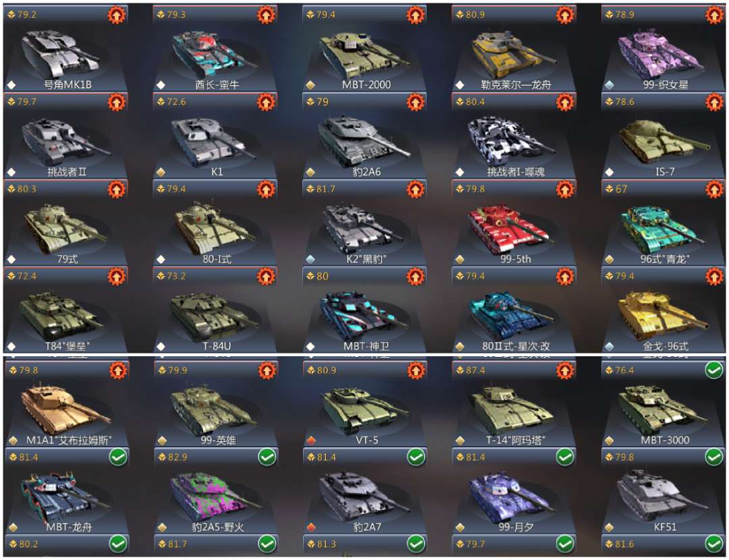Toggle the green checkmark on MBT-3000 card
729x560 pixels.
click(714, 370)
